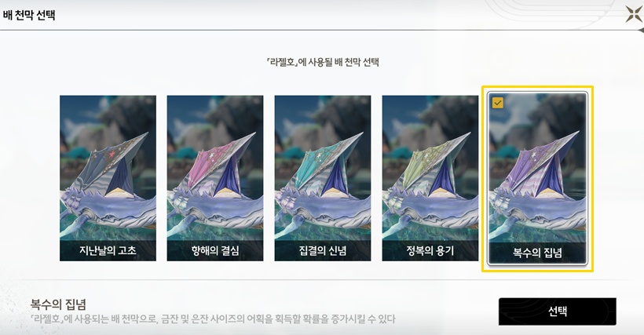Select the 지난날의 고초 caption bar
This screenshot has height=335, width=644.
tap(108, 250)
